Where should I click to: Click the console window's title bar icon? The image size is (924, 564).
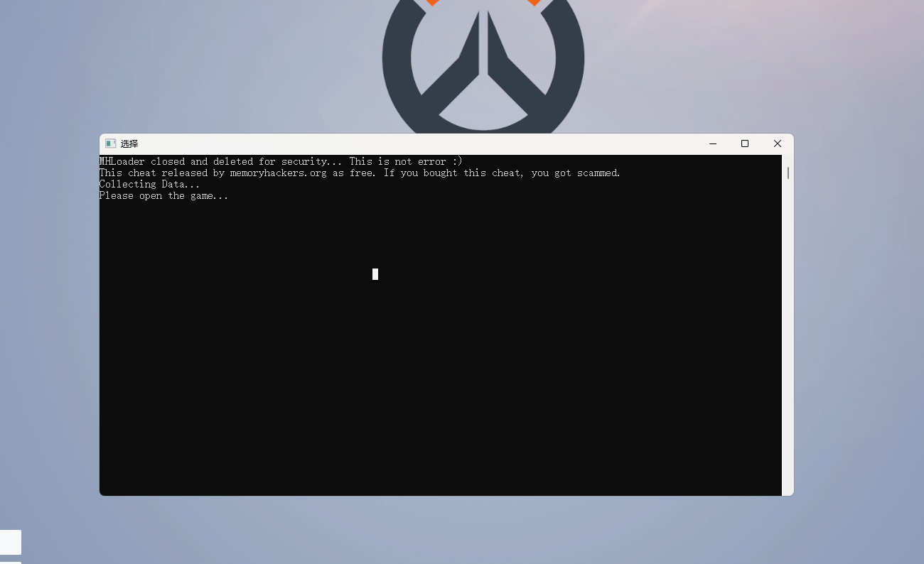[110, 143]
